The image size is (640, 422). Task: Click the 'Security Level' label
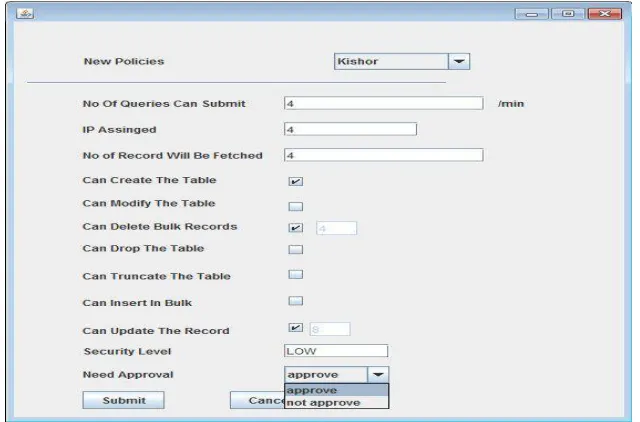(127, 351)
